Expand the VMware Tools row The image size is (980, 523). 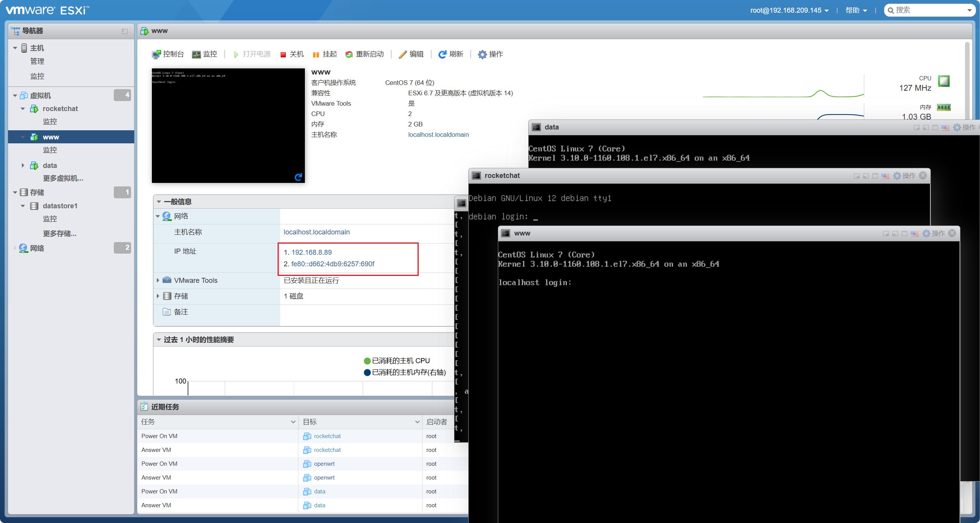(158, 281)
